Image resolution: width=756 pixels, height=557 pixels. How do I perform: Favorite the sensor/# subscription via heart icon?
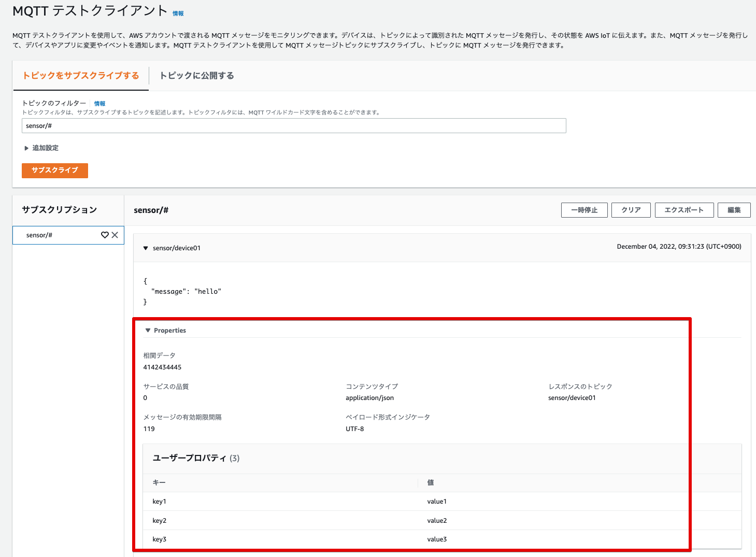coord(105,235)
